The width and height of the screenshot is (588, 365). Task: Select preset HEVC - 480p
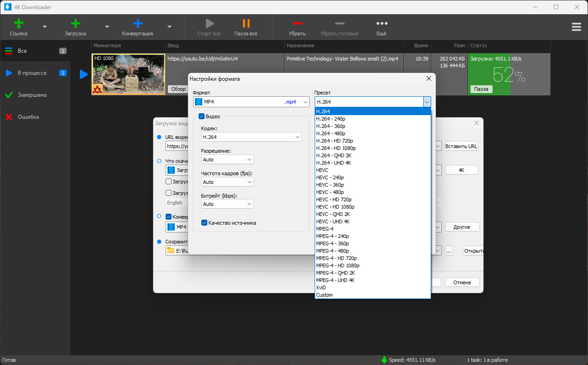[x=372, y=192]
